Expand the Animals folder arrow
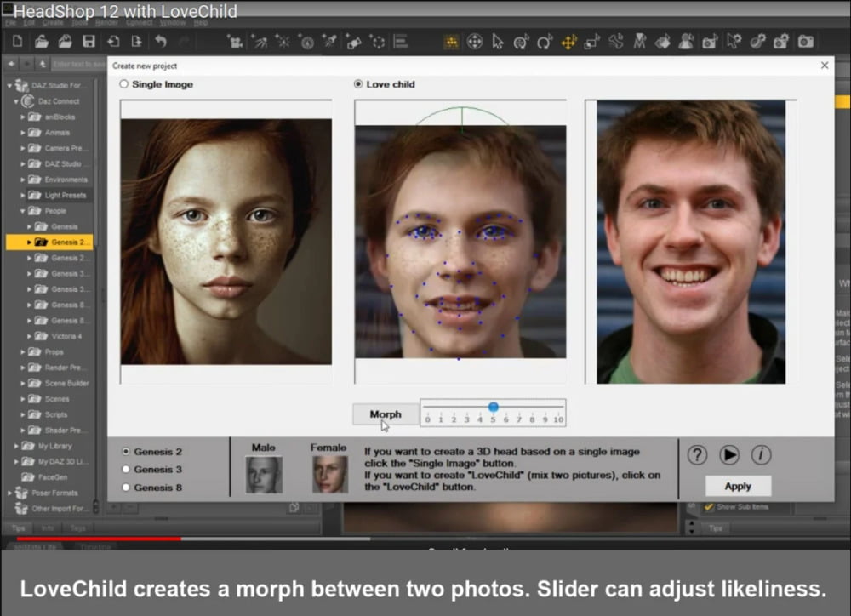Image resolution: width=851 pixels, height=616 pixels. point(23,133)
